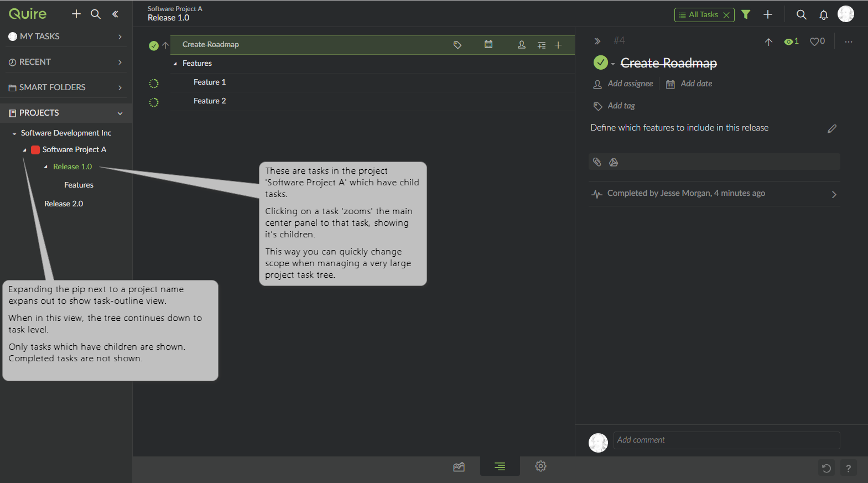This screenshot has height=483, width=868.
Task: Open the notifications bell
Action: (x=824, y=15)
